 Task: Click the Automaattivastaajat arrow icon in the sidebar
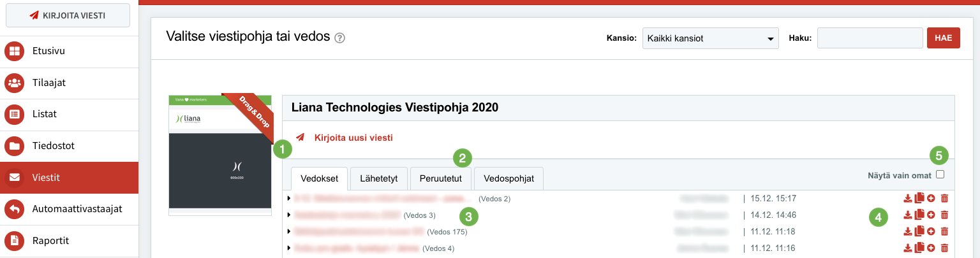[x=14, y=209]
